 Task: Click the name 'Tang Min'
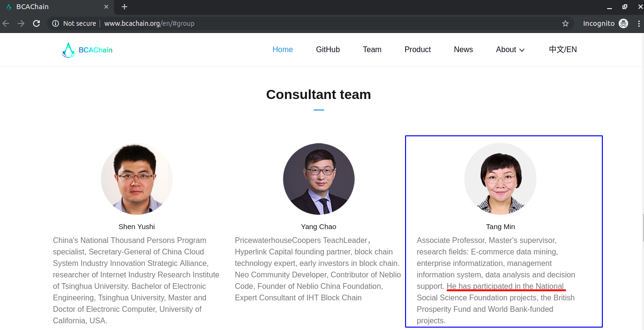pos(500,227)
